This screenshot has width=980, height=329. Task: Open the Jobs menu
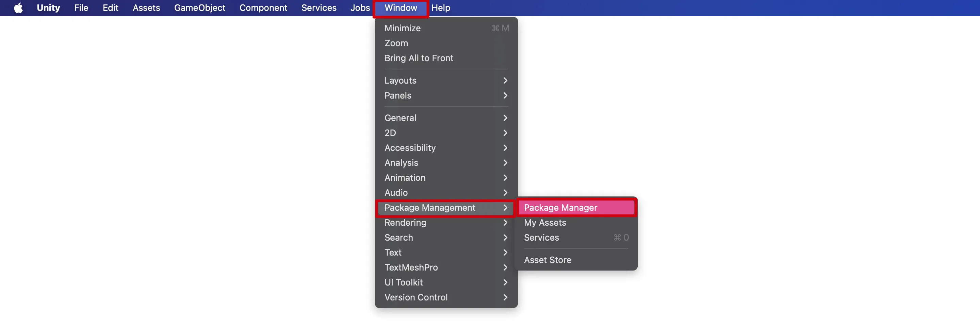[360, 8]
